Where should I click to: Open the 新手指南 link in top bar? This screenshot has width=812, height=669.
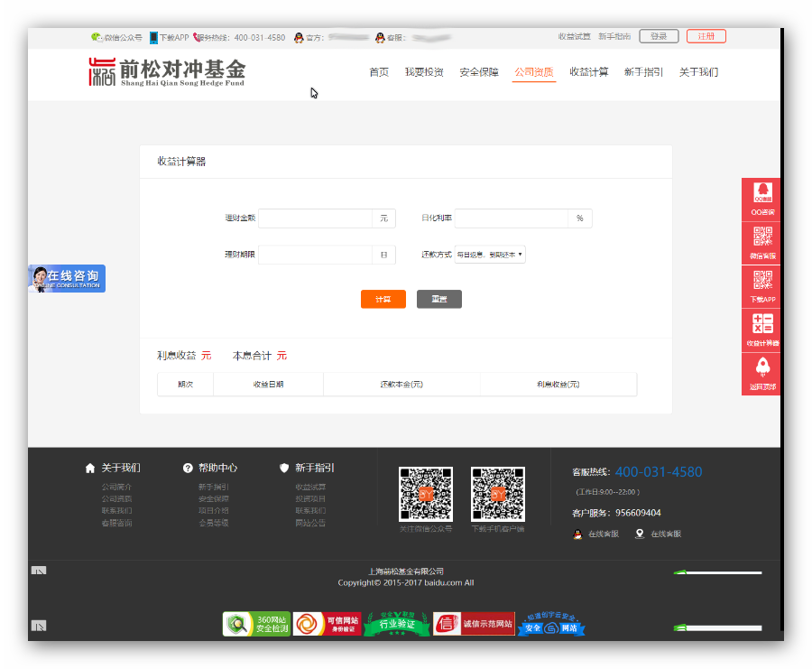click(x=614, y=36)
